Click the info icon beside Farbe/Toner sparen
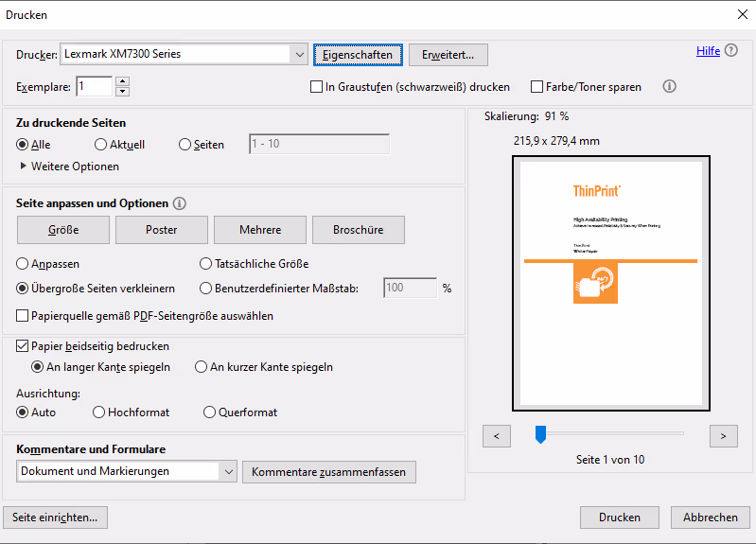Image resolution: width=756 pixels, height=544 pixels. [x=669, y=86]
